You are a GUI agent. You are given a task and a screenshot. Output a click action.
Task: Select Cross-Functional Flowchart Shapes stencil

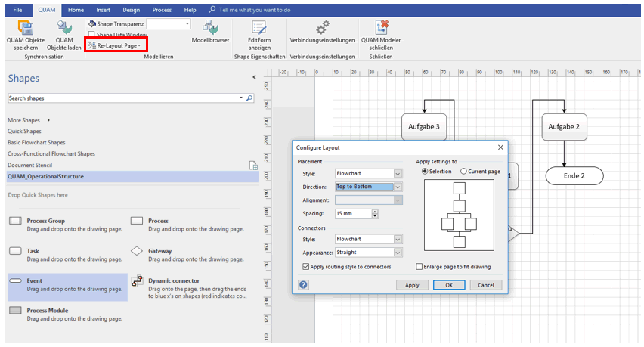coord(51,153)
